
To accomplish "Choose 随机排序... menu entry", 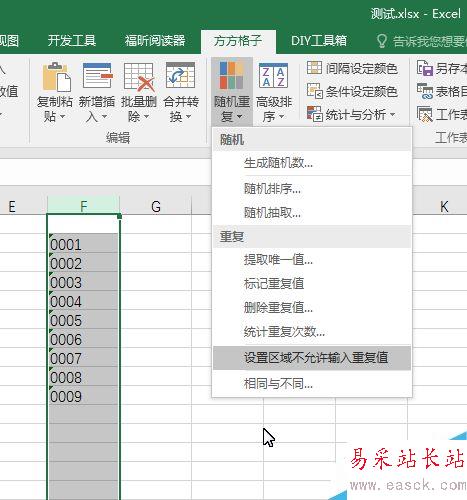I will pos(312,189).
